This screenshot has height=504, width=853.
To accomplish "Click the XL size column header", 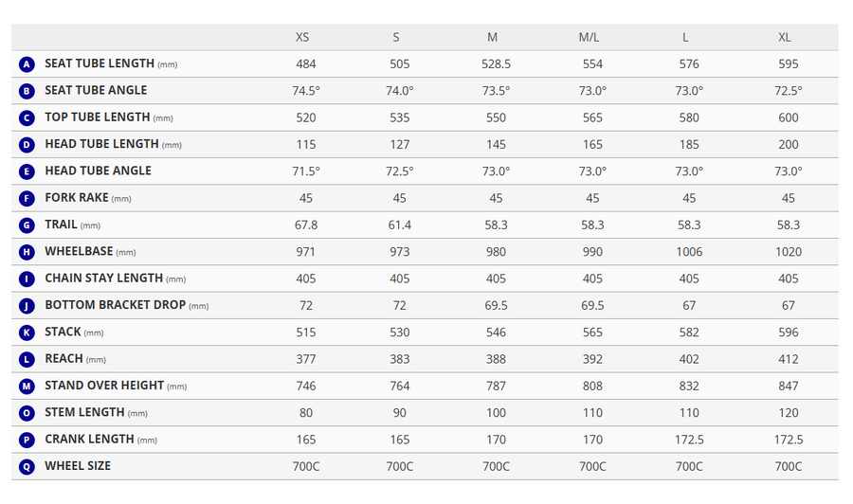I will (784, 37).
